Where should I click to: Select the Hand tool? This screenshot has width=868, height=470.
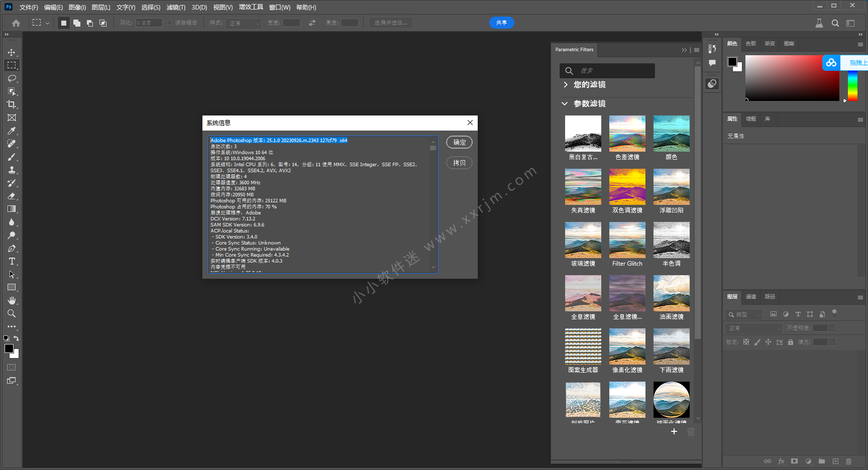coord(12,300)
